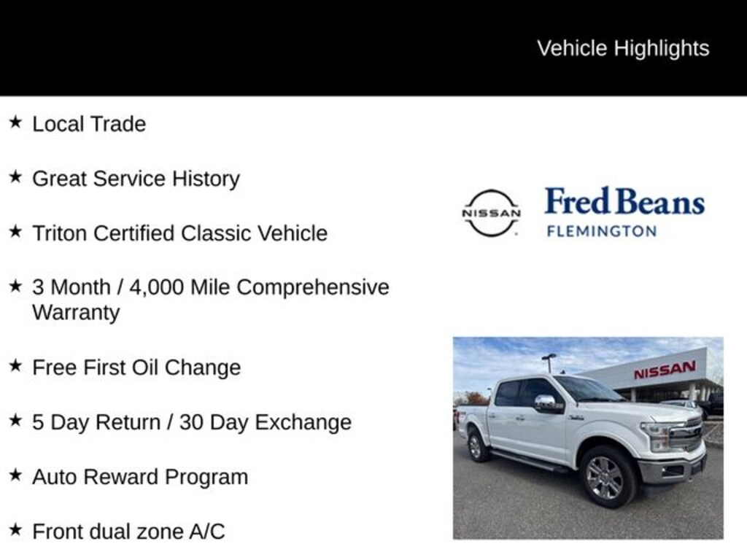Click the star before the Comprehensive Warranty line
This screenshot has height=560, width=747.
pos(15,286)
